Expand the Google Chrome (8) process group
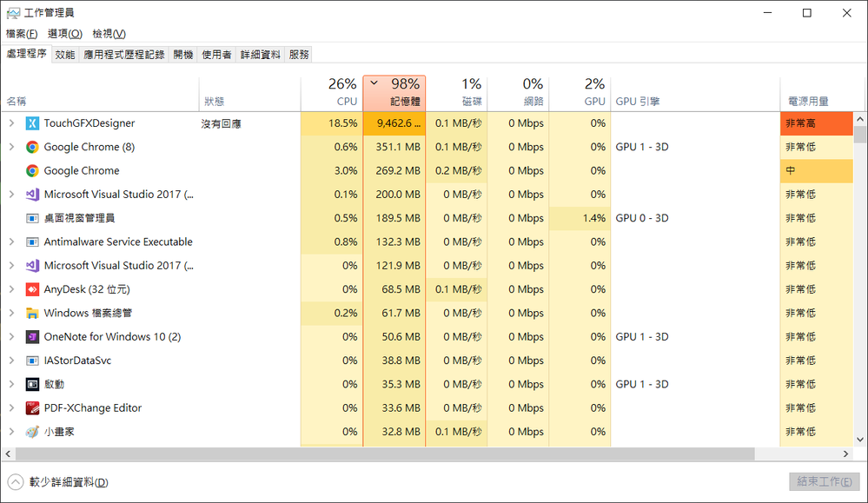Viewport: 868px width, 503px height. 11,147
